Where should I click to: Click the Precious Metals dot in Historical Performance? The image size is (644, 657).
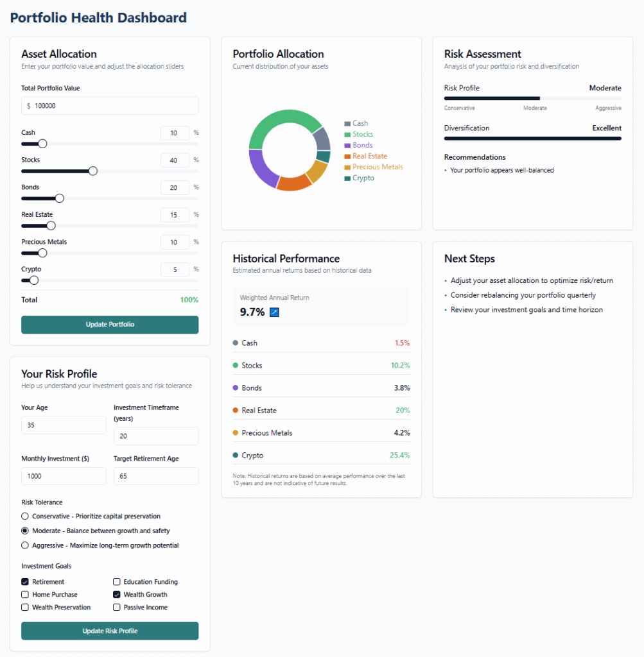pos(236,433)
